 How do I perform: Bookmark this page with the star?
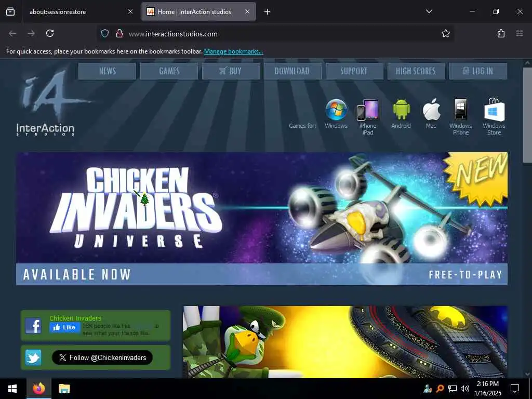[x=445, y=33]
